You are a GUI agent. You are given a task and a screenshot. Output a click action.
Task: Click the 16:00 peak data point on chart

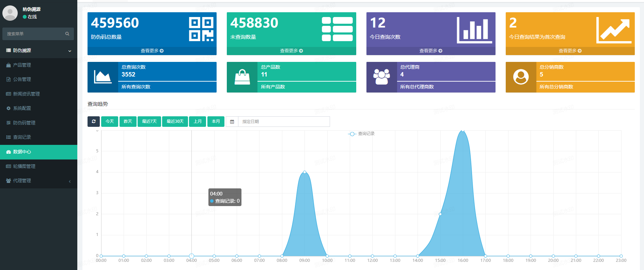pos(462,130)
